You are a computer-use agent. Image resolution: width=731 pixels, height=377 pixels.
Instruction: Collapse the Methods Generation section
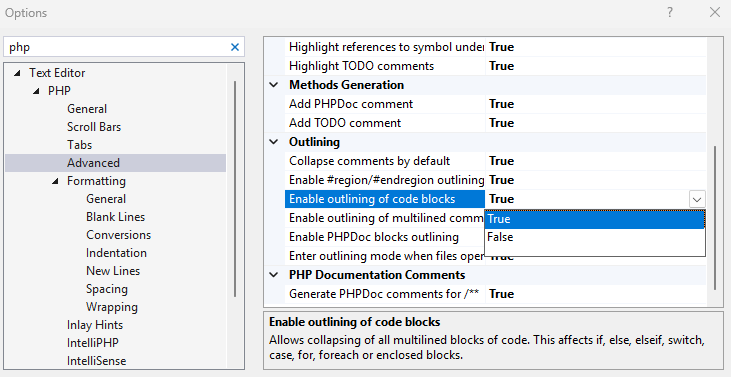click(274, 85)
